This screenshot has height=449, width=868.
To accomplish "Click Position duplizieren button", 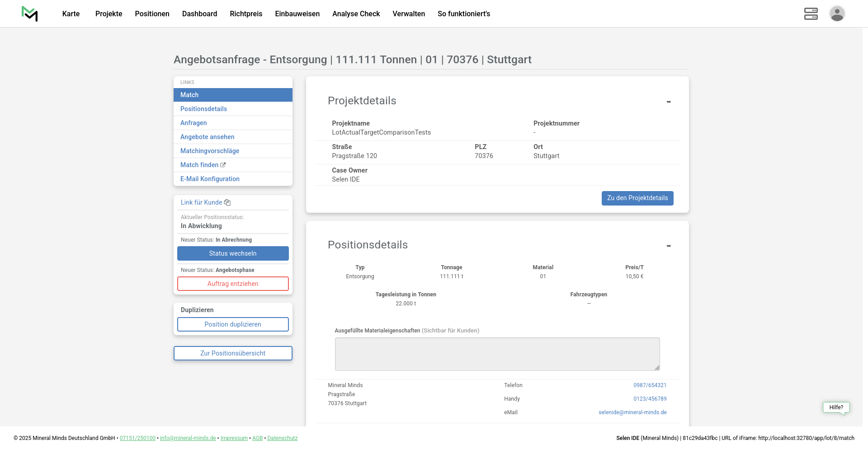I will point(233,324).
